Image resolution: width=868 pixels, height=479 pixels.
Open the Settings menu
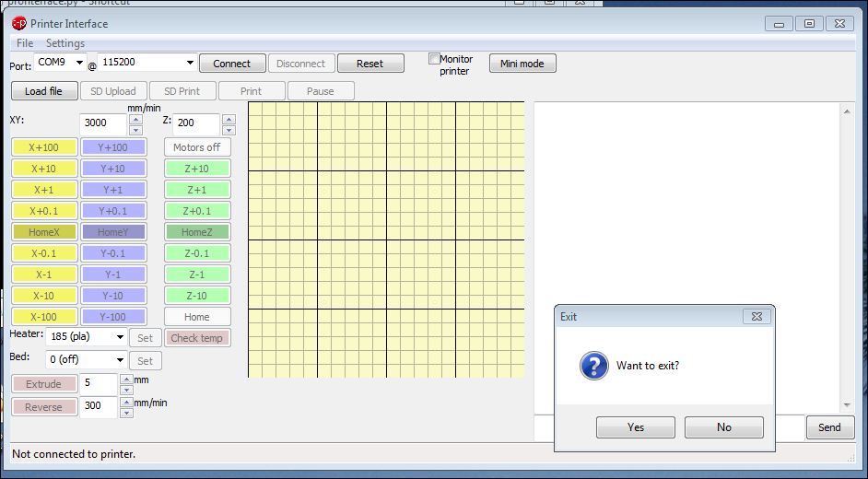coord(65,43)
